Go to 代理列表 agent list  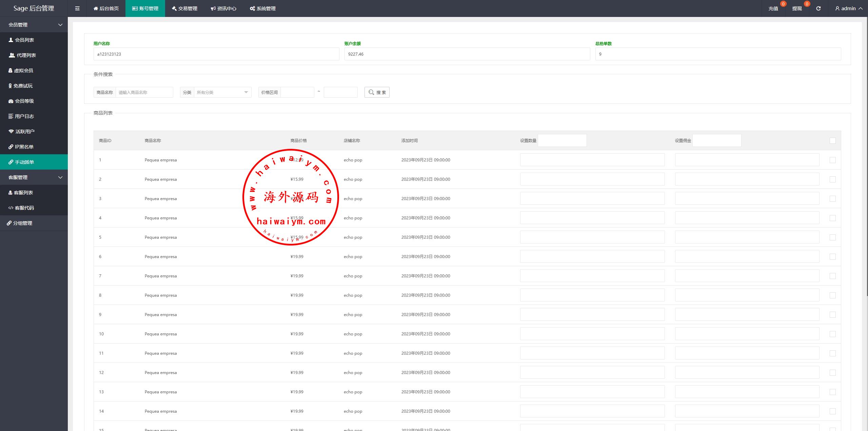tap(26, 55)
